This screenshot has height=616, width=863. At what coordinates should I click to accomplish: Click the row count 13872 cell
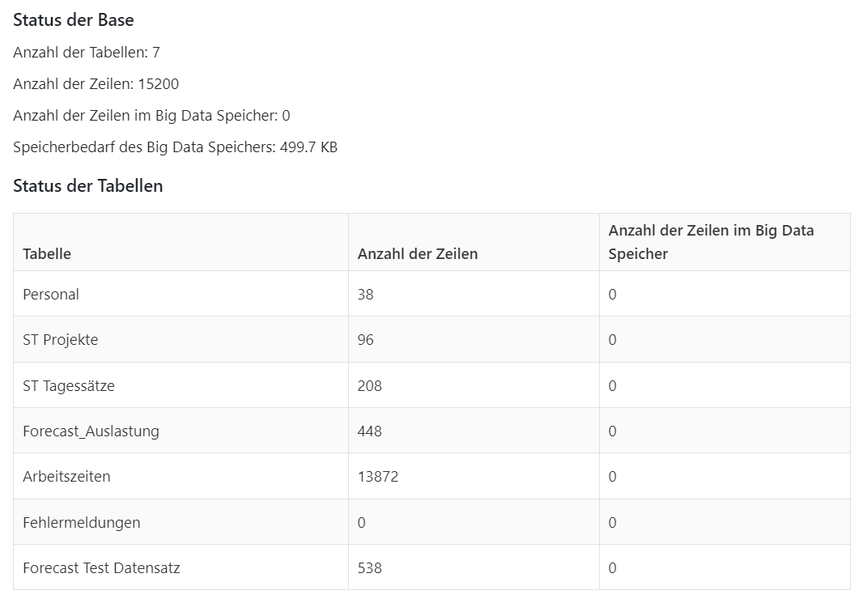[377, 477]
